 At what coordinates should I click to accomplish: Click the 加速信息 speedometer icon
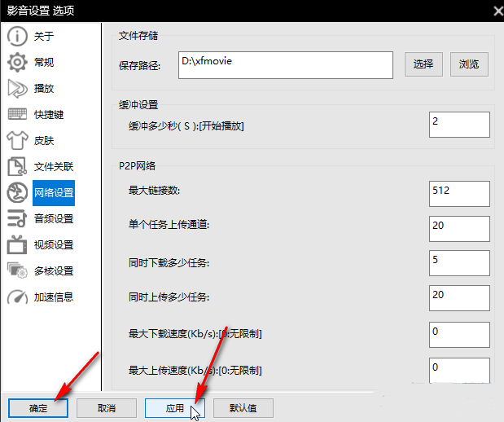pyautogui.click(x=17, y=297)
